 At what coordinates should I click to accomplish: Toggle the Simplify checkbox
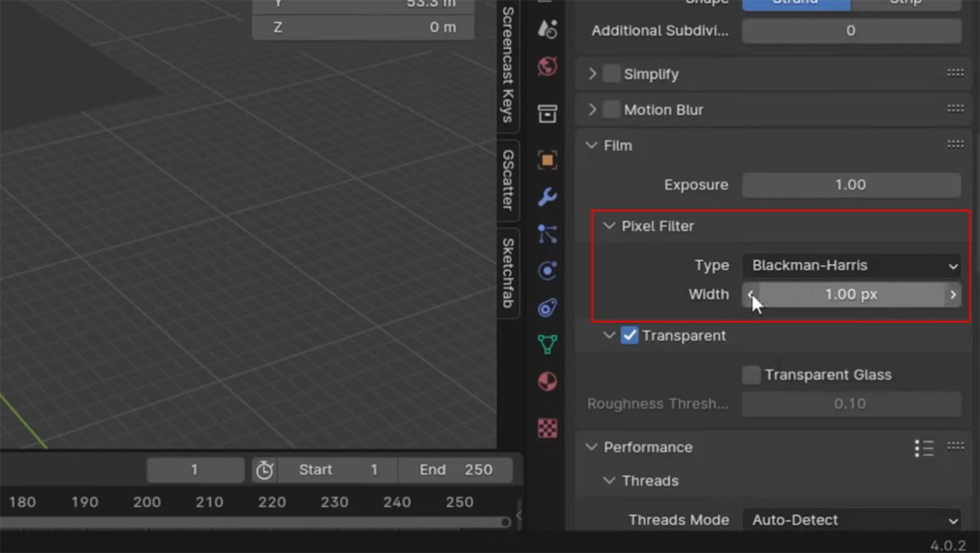[x=611, y=74]
